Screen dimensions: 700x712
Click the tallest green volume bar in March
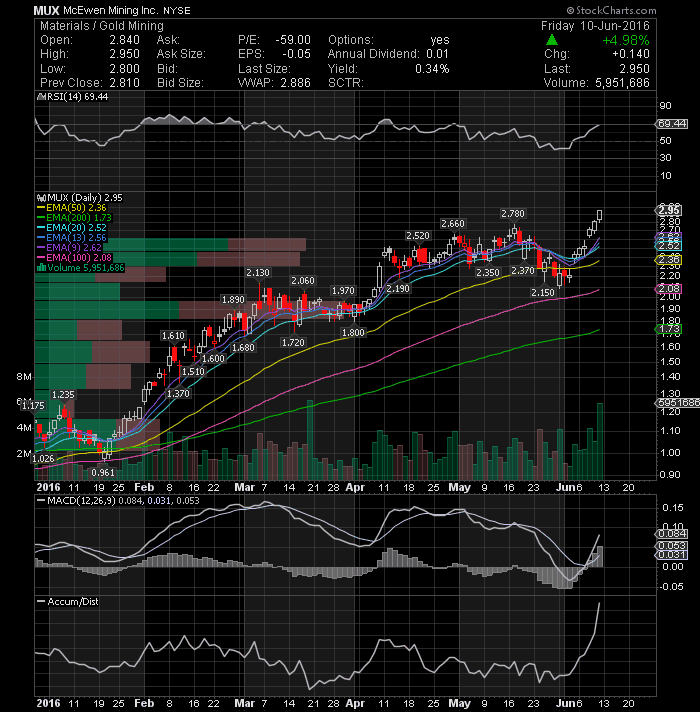310,440
